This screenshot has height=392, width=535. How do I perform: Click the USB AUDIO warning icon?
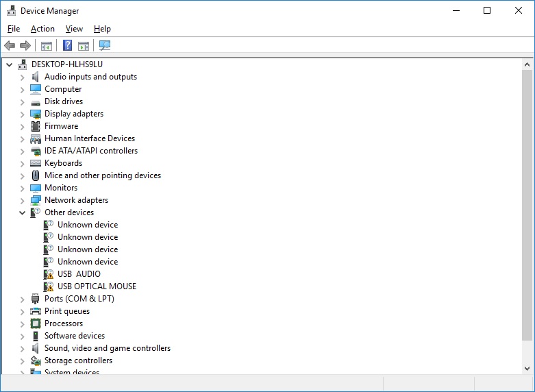point(49,274)
